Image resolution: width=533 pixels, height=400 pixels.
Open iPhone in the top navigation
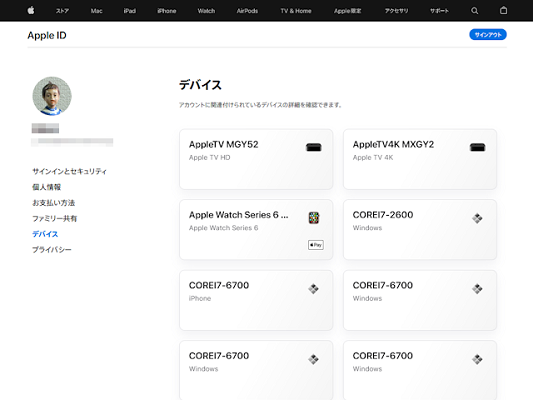[x=167, y=11]
